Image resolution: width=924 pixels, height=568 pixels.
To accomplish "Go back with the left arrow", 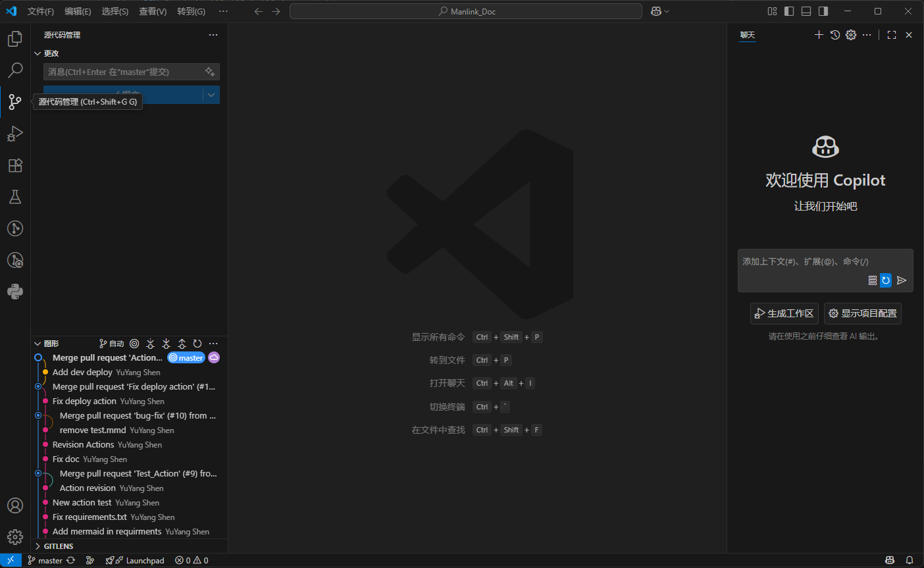I will pyautogui.click(x=259, y=11).
